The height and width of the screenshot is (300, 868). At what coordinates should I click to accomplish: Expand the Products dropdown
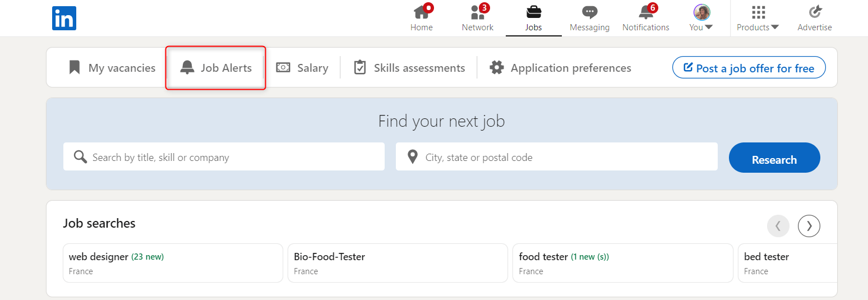click(758, 19)
